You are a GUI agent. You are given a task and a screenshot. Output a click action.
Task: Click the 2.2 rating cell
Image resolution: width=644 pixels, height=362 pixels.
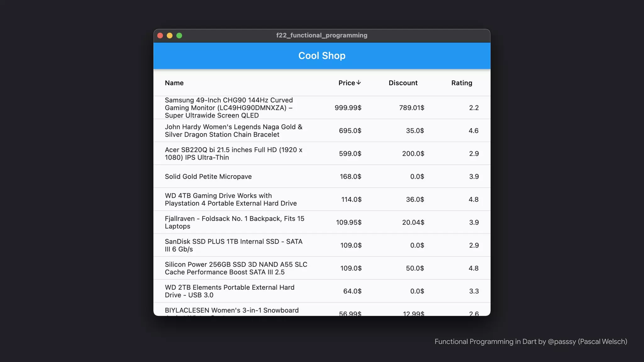pos(474,108)
